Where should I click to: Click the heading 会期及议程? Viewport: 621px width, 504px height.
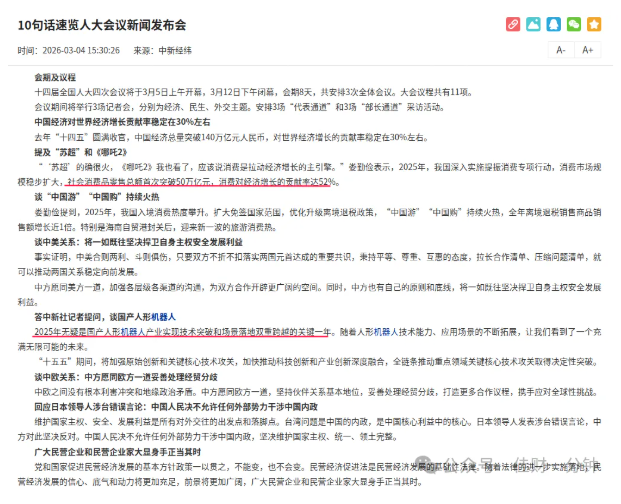(x=55, y=78)
